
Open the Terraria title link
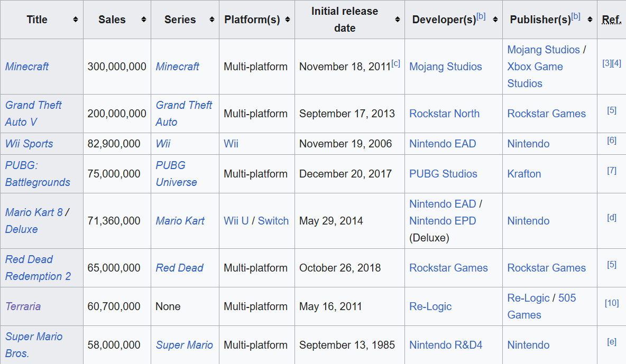(23, 306)
